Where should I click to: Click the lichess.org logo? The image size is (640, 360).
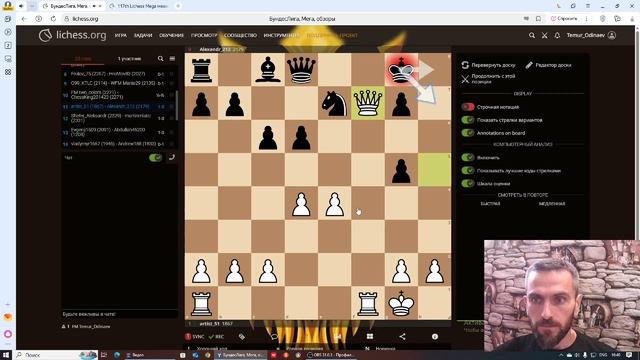73,35
